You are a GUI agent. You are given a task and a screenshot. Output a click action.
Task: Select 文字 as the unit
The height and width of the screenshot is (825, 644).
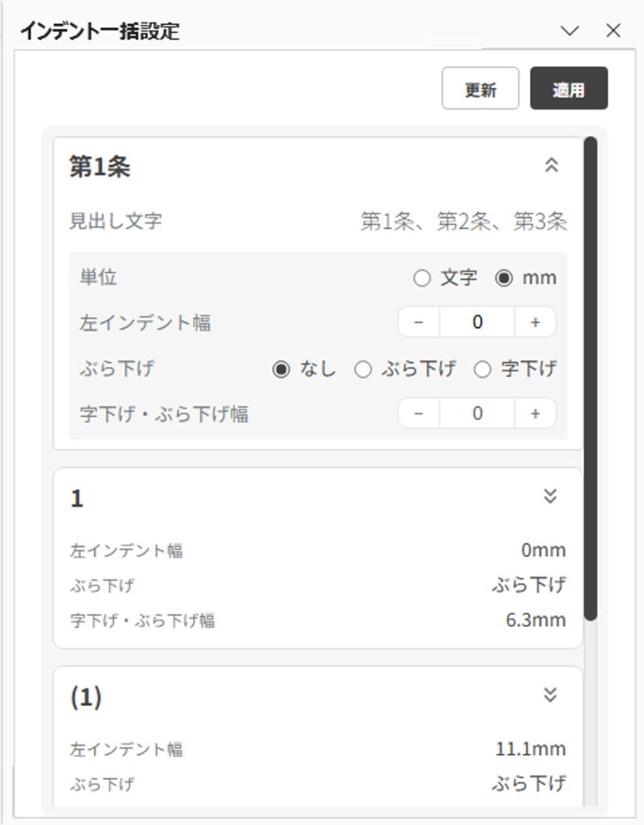pyautogui.click(x=422, y=279)
